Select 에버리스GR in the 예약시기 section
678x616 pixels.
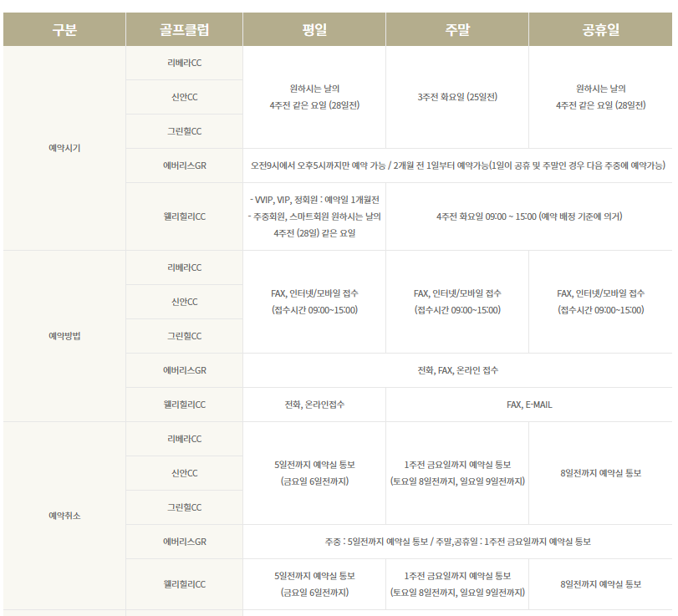coord(184,165)
